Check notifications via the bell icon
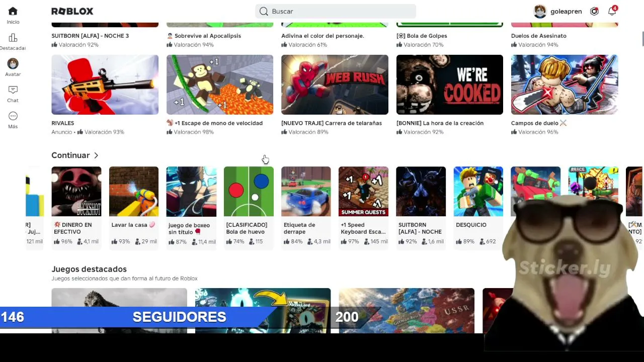This screenshot has height=362, width=644. click(612, 11)
